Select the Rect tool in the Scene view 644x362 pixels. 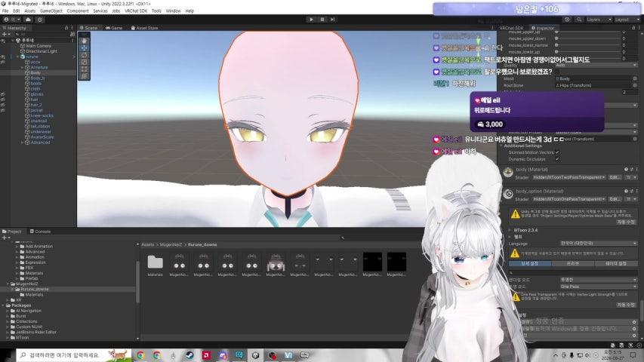coord(85,69)
